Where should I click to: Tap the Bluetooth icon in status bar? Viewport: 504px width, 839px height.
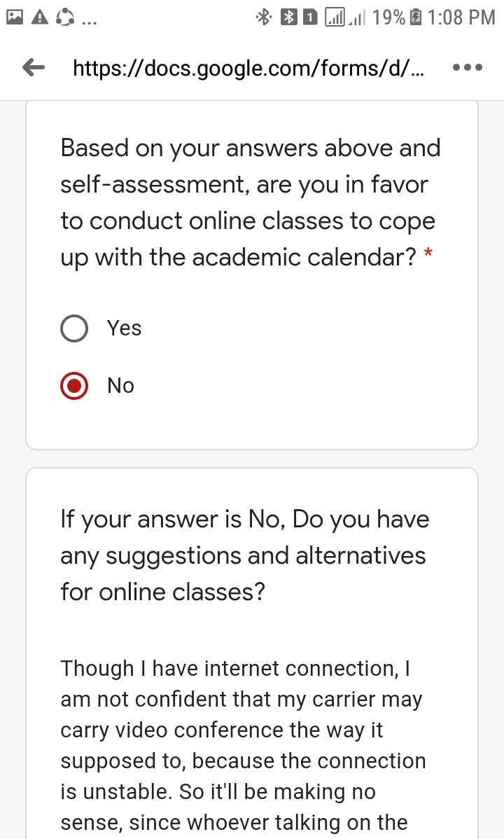[x=263, y=18]
